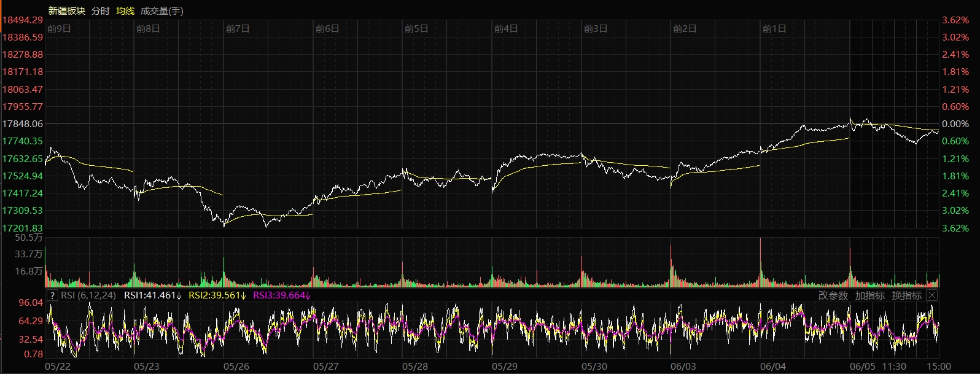Select the 前1日 day marker
This screenshot has height=374, width=980.
tap(774, 29)
